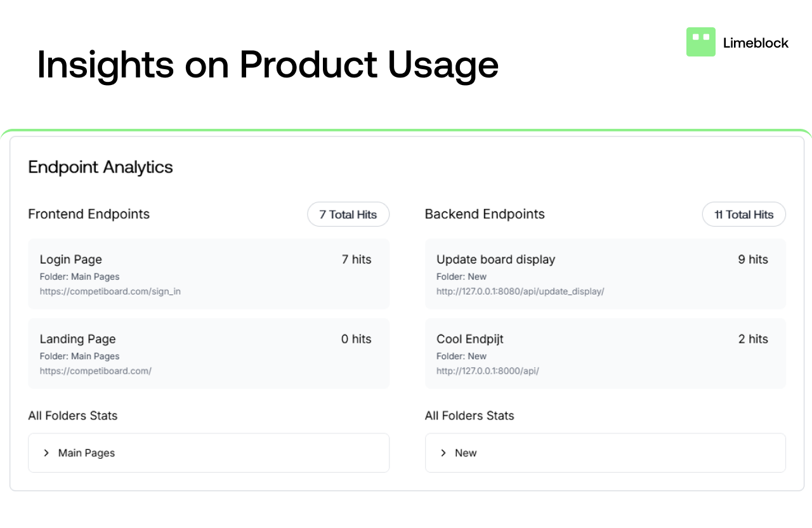Click the Main Pages folder row

click(209, 453)
